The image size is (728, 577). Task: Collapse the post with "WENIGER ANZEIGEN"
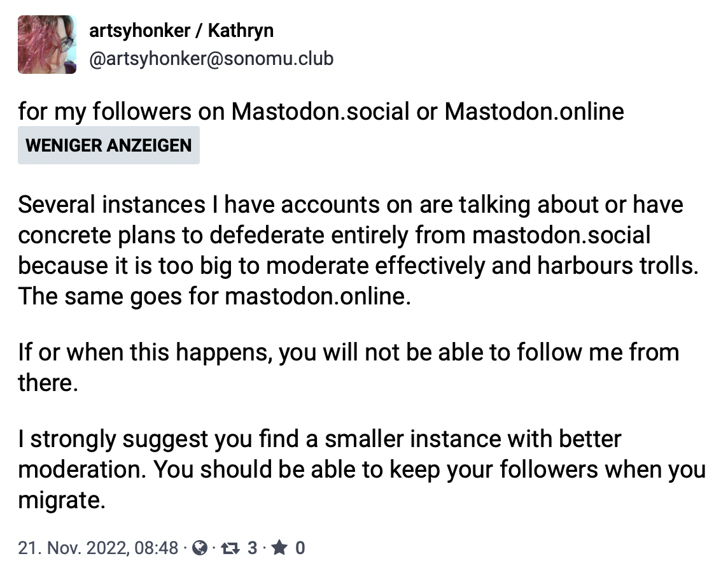tap(108, 145)
